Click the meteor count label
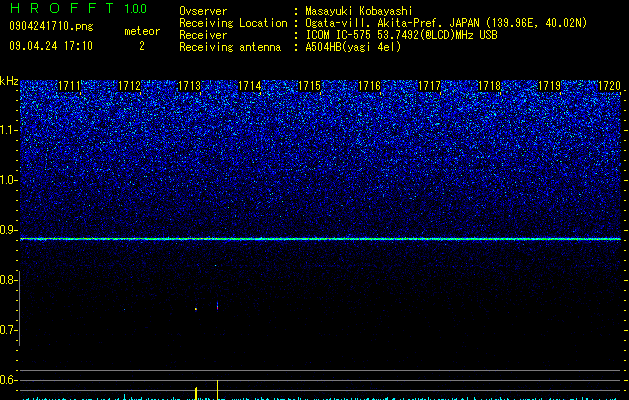Image resolution: width=629 pixels, height=400 pixels. click(x=142, y=31)
